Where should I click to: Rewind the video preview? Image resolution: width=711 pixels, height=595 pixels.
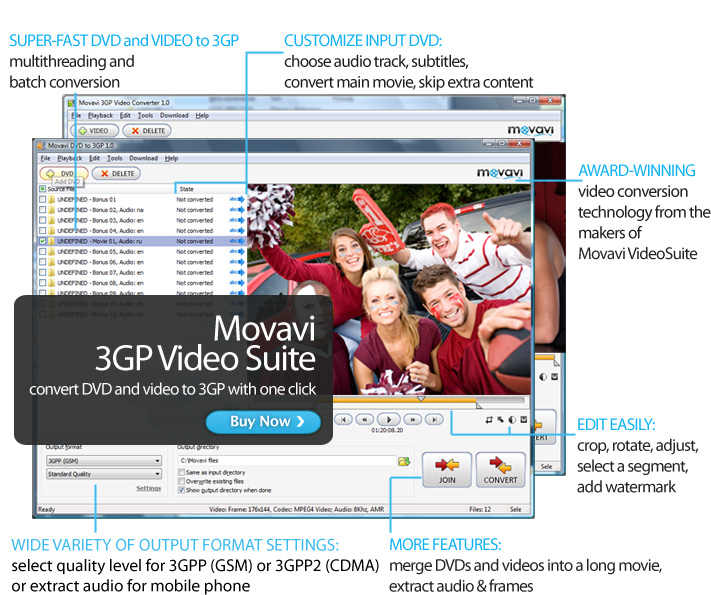[365, 419]
